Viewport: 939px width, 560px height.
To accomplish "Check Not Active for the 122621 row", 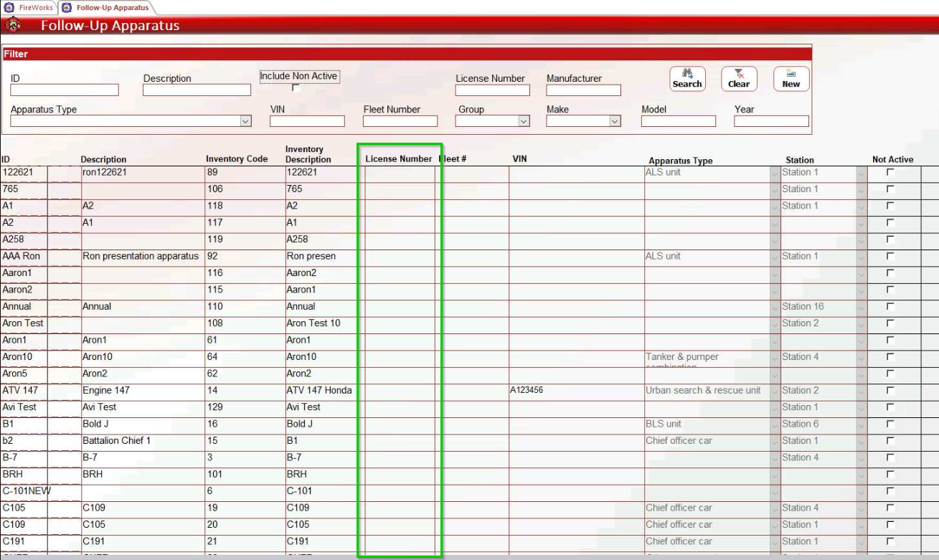I will coord(890,173).
